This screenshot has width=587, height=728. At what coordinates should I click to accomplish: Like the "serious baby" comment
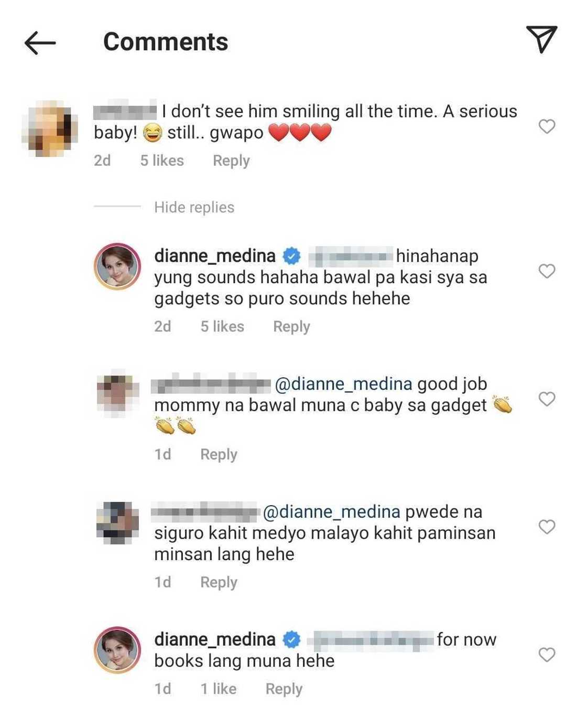click(547, 126)
